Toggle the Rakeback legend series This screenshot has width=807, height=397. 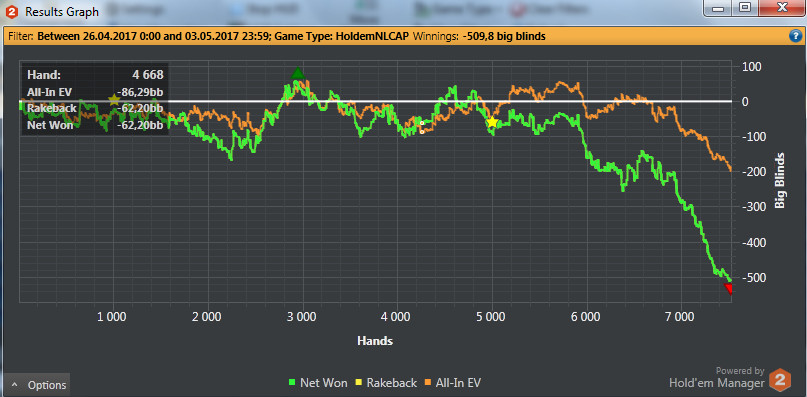(x=386, y=383)
